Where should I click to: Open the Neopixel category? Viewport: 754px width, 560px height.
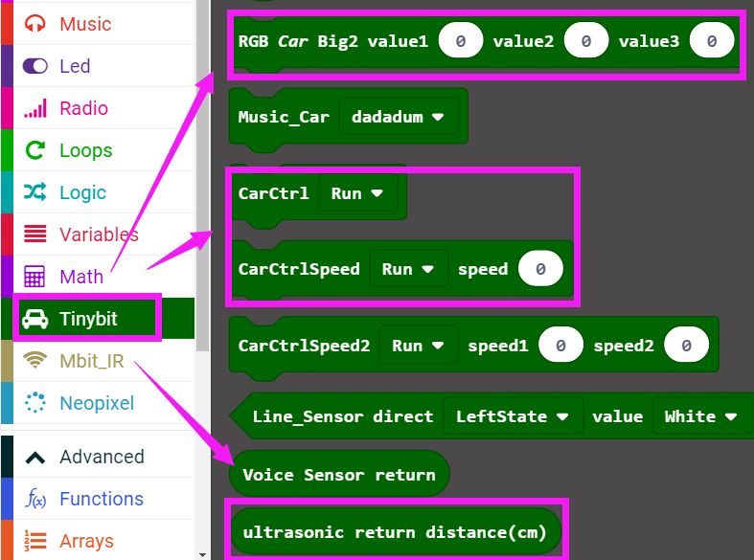[x=96, y=403]
